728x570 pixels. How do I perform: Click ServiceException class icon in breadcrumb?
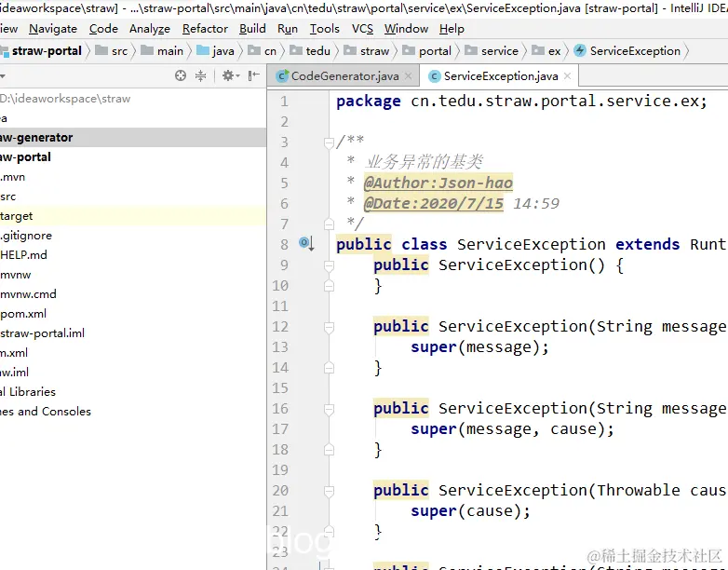(580, 50)
